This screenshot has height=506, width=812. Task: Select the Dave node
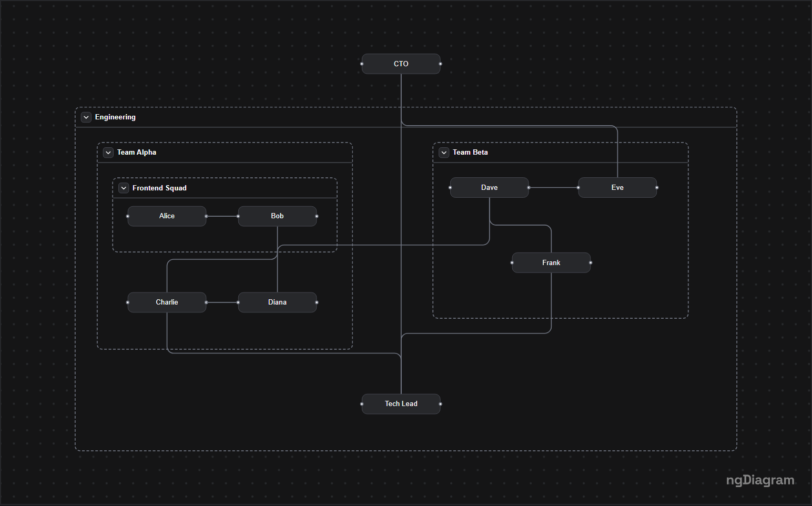(490, 188)
